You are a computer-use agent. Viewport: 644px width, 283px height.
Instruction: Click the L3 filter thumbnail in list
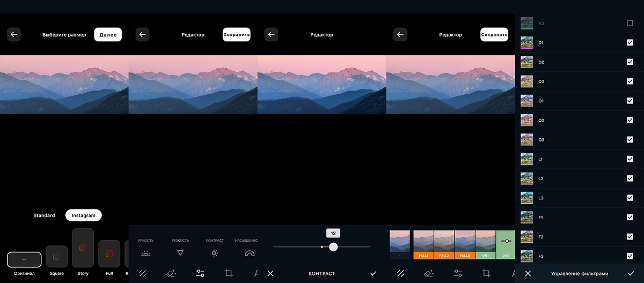526,198
